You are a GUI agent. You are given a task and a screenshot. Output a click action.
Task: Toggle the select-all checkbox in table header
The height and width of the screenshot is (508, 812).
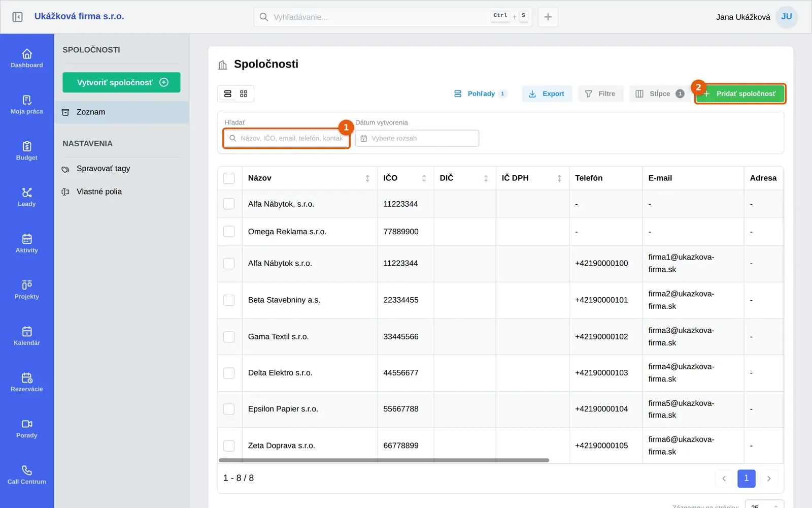[x=229, y=178]
